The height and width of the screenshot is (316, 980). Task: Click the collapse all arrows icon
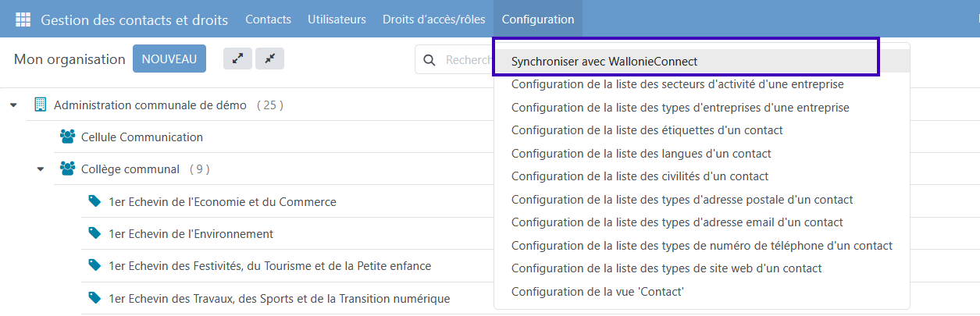(269, 59)
